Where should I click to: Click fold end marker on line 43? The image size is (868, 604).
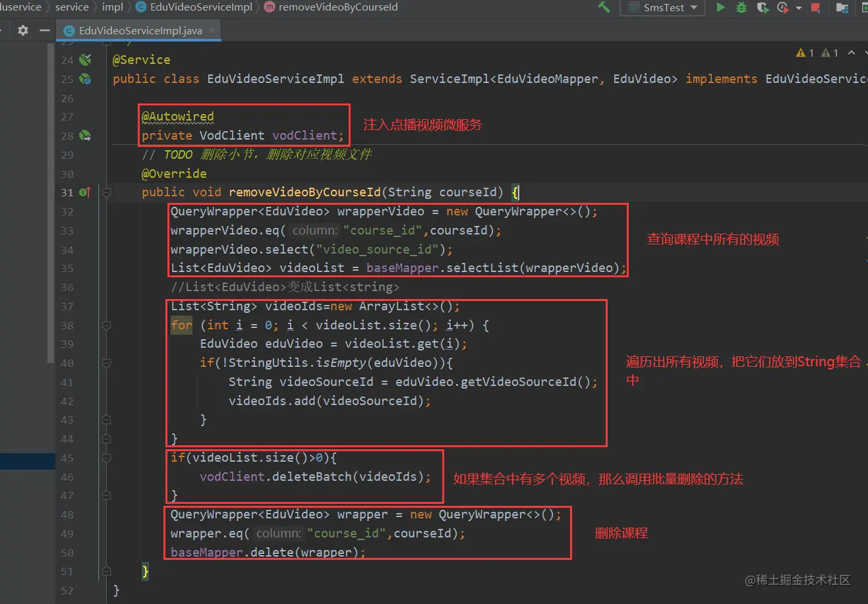coord(106,420)
